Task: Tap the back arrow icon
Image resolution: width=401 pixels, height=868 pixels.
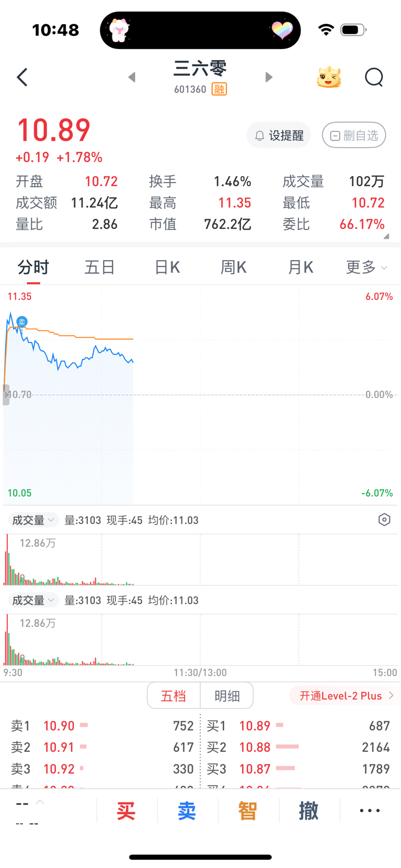Action: click(22, 77)
